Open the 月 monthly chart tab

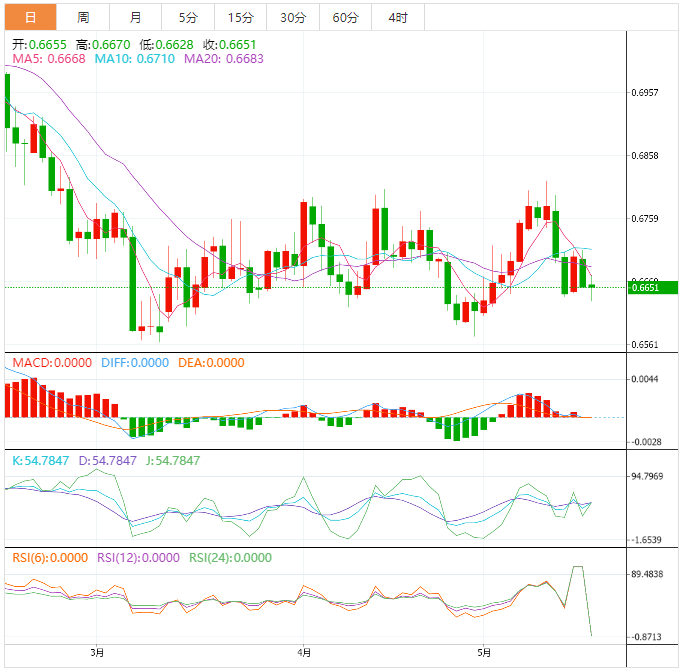(135, 18)
